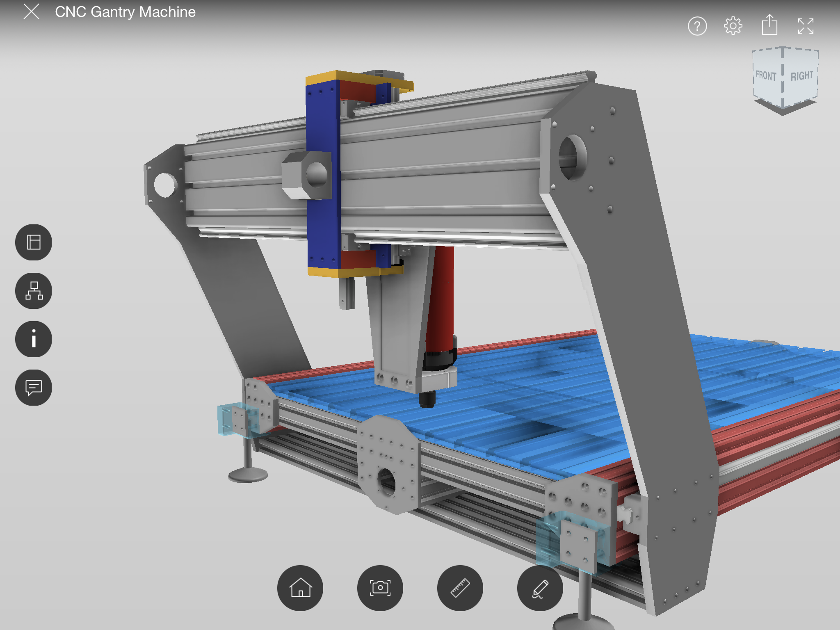The width and height of the screenshot is (840, 630).
Task: Activate the pencil markup tool
Action: (x=540, y=588)
